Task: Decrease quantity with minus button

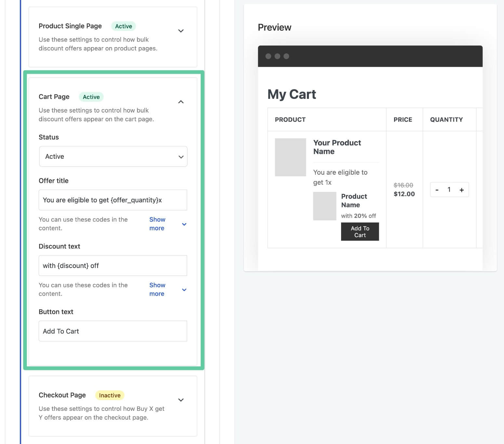Action: pos(437,190)
